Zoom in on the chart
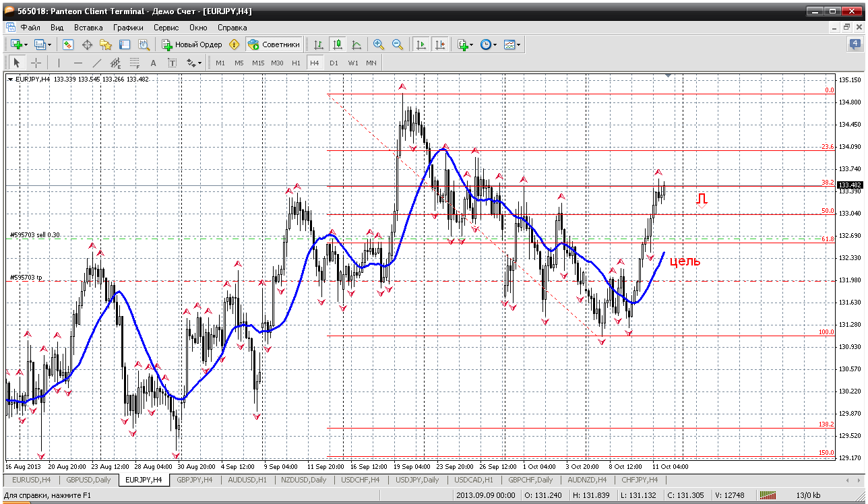 click(x=379, y=44)
